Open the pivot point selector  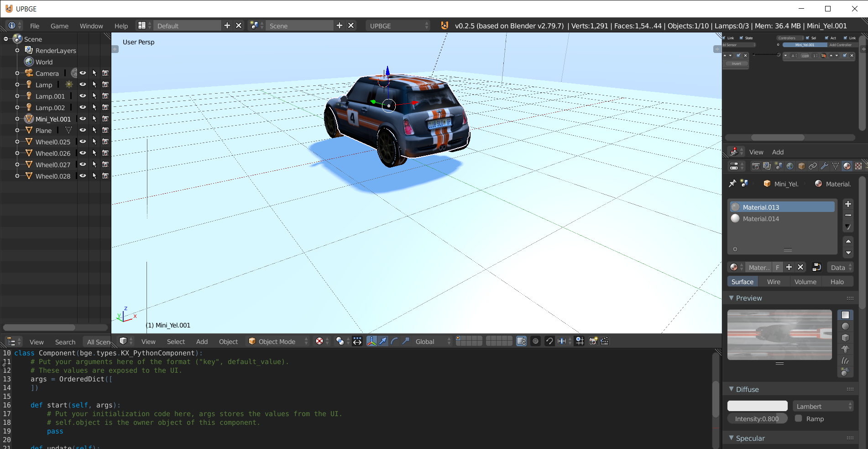point(342,341)
